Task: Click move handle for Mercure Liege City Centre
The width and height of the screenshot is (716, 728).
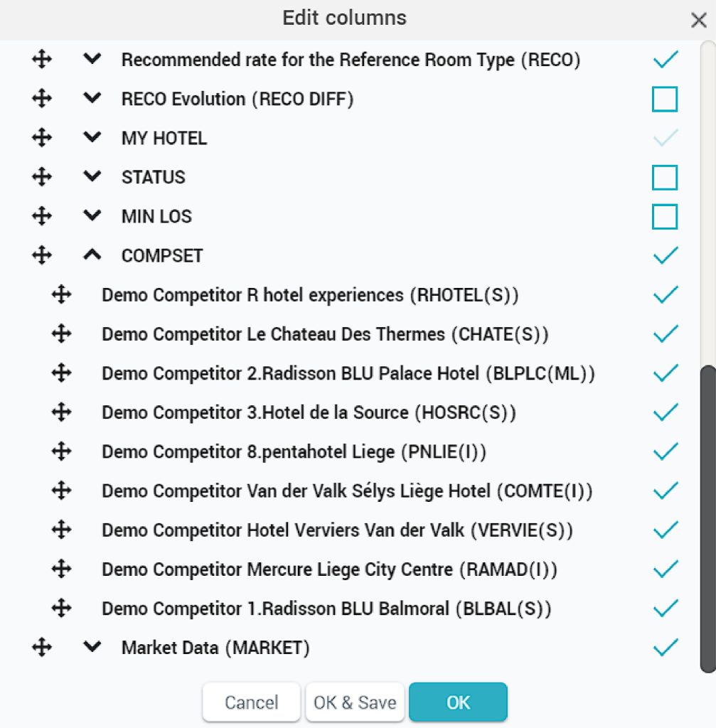Action: (61, 569)
